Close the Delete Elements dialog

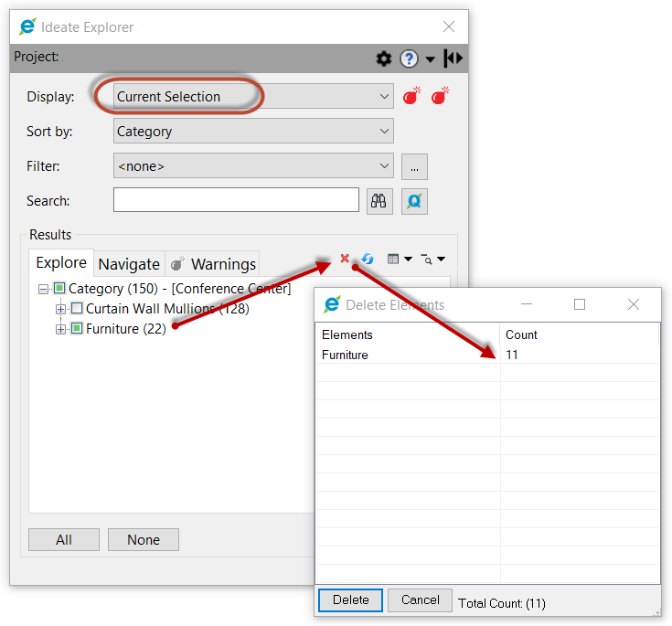coord(634,304)
